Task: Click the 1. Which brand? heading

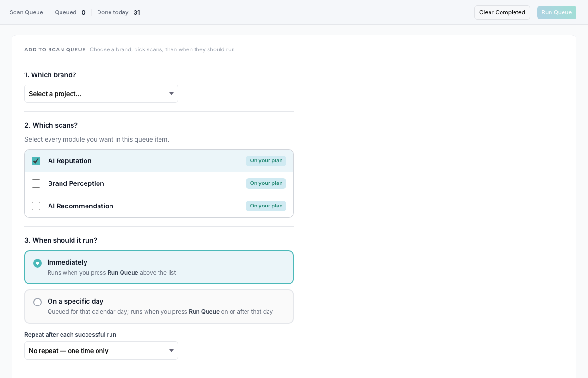Action: coord(50,75)
